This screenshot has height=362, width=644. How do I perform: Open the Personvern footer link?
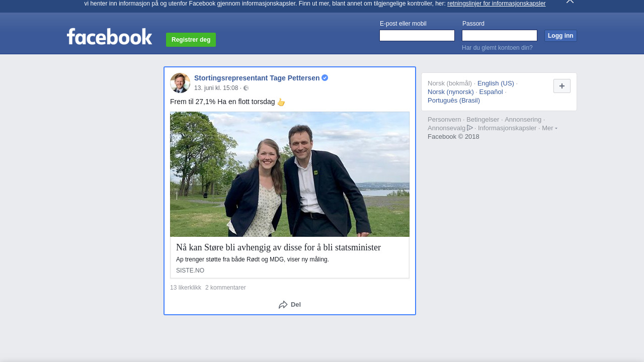point(444,120)
